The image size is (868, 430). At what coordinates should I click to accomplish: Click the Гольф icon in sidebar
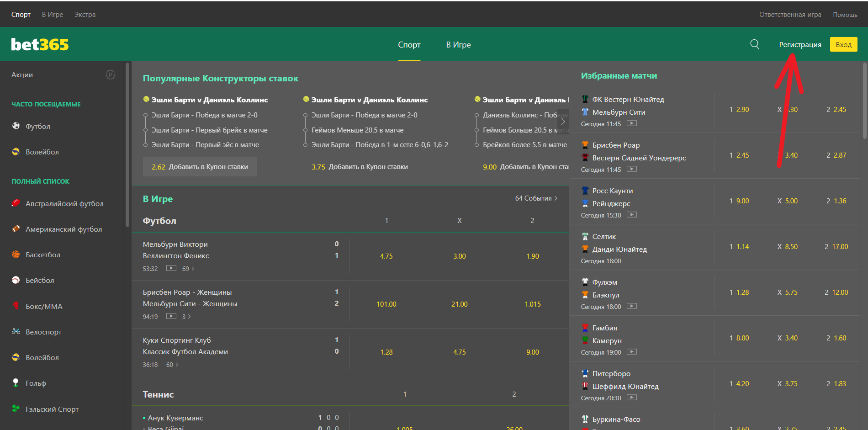pos(16,382)
